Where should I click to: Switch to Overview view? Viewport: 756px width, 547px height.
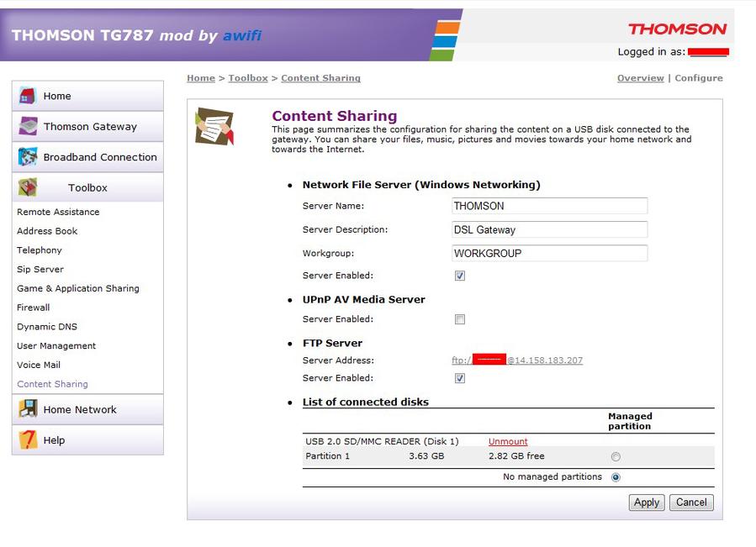pos(640,78)
